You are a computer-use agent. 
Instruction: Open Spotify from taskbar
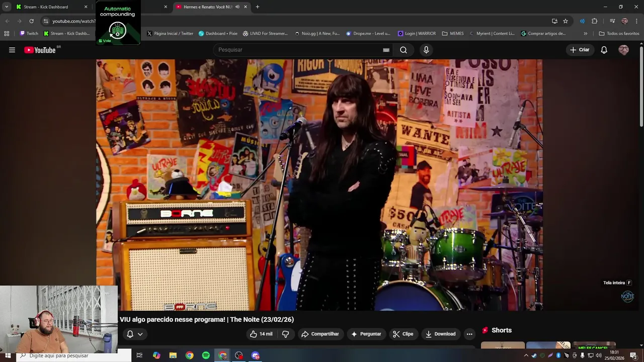point(206,355)
